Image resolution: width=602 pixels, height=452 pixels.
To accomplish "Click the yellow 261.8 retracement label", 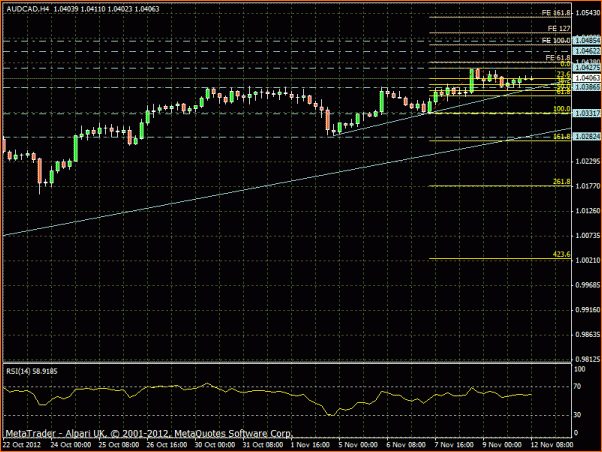I will (561, 182).
